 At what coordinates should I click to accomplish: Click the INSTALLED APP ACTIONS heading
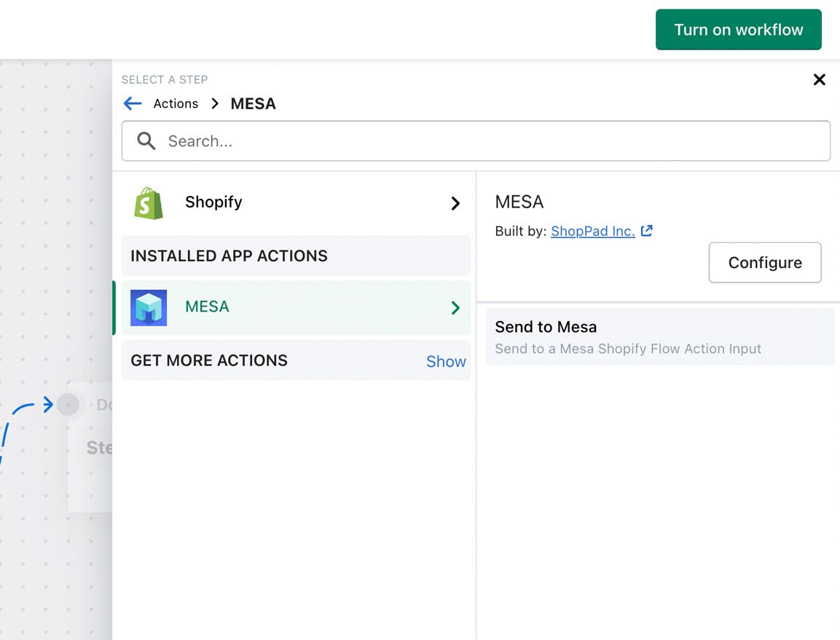click(229, 256)
